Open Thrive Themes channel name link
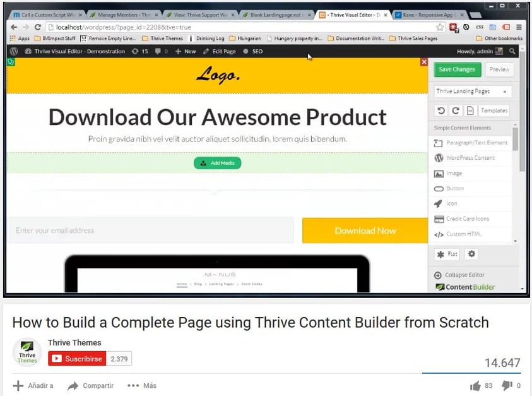The height and width of the screenshot is (396, 532). click(74, 343)
